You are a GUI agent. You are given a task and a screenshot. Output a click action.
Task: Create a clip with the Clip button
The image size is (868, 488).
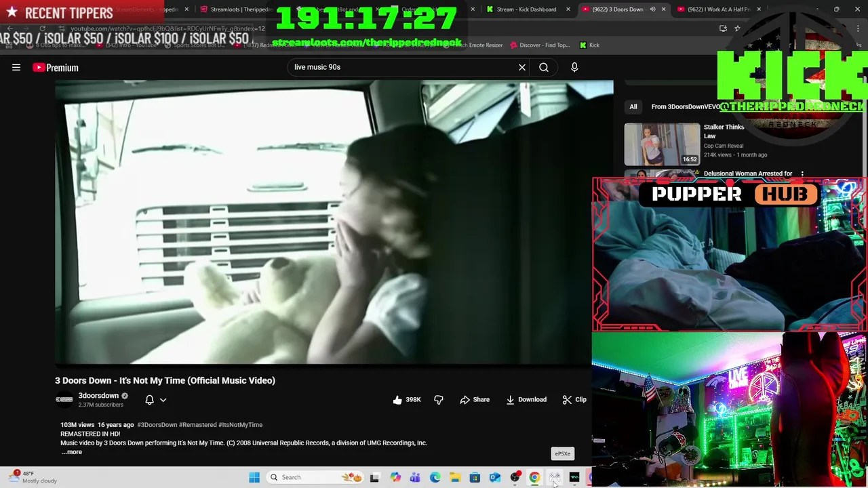574,400
